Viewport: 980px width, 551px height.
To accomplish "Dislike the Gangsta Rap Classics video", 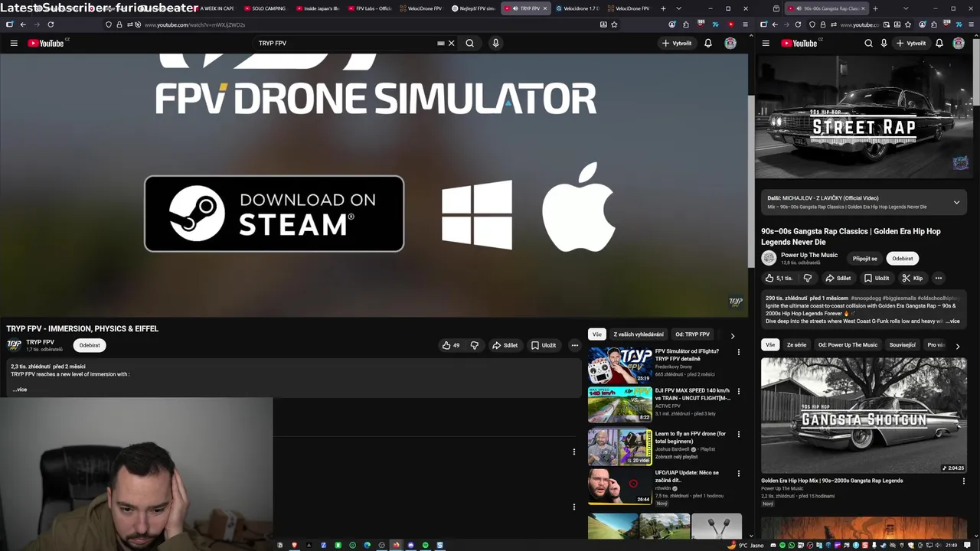I will [807, 279].
